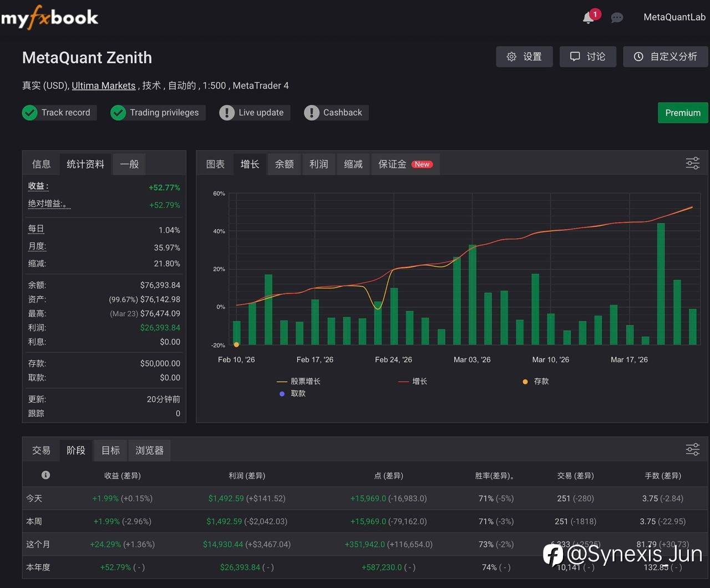Click the Track record green checkmark
This screenshot has height=588, width=710.
click(x=29, y=113)
